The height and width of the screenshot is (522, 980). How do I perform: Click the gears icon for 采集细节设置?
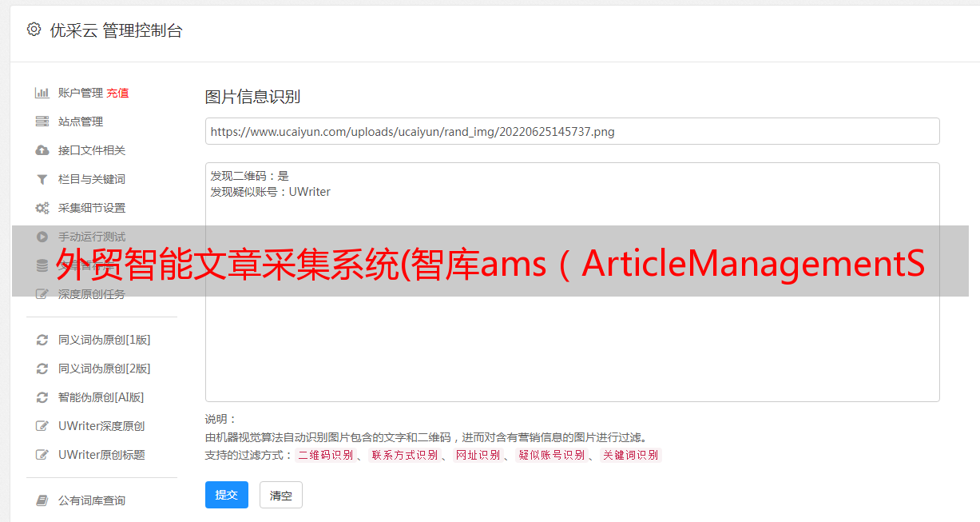point(42,208)
